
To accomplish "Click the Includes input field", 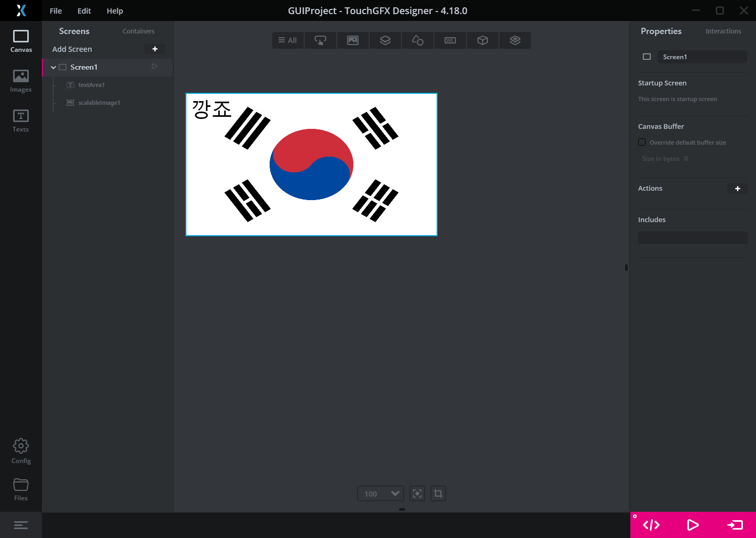I will (693, 238).
